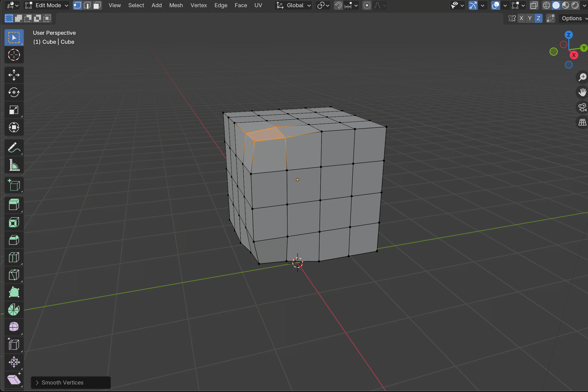Toggle auto merge vertices

pyautogui.click(x=551, y=18)
